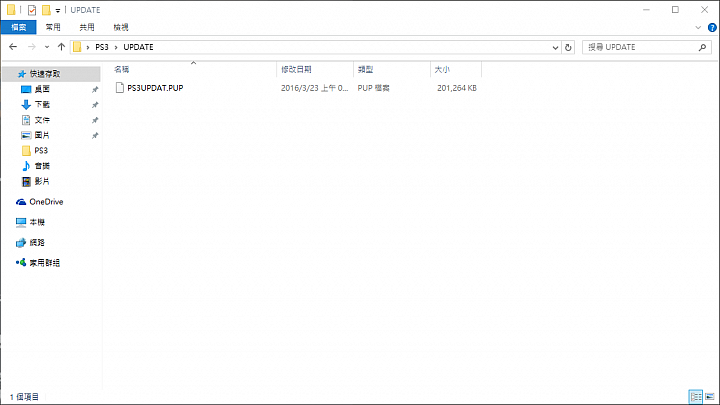Click UPDATE in the address breadcrumb

(x=138, y=47)
